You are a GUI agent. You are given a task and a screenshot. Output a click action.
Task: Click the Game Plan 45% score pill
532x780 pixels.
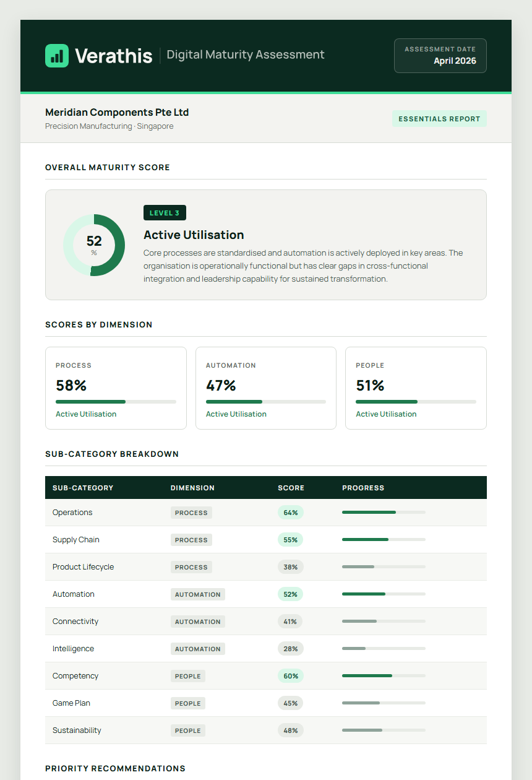coord(291,703)
